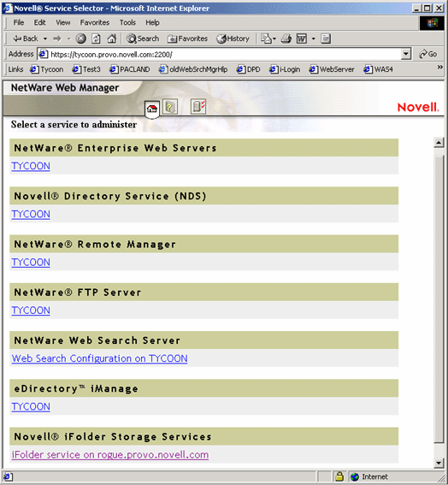Expand the Links bar overflow chevron
The width and height of the screenshot is (448, 485).
439,67
